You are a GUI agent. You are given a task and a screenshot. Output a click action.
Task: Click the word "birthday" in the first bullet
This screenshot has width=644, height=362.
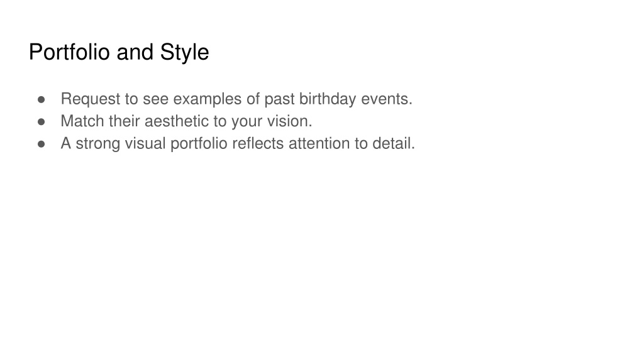327,99
